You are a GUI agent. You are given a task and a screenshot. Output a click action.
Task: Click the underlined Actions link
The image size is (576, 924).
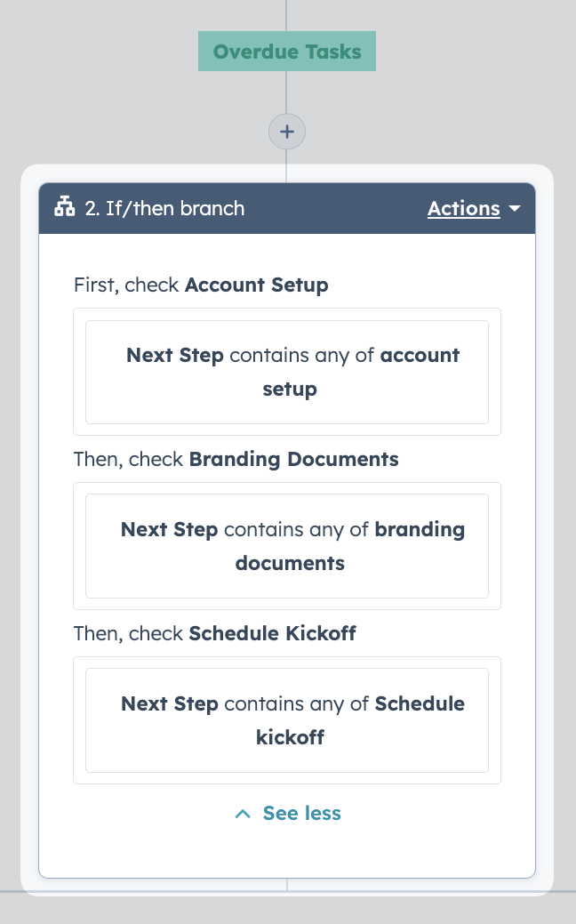pos(463,209)
